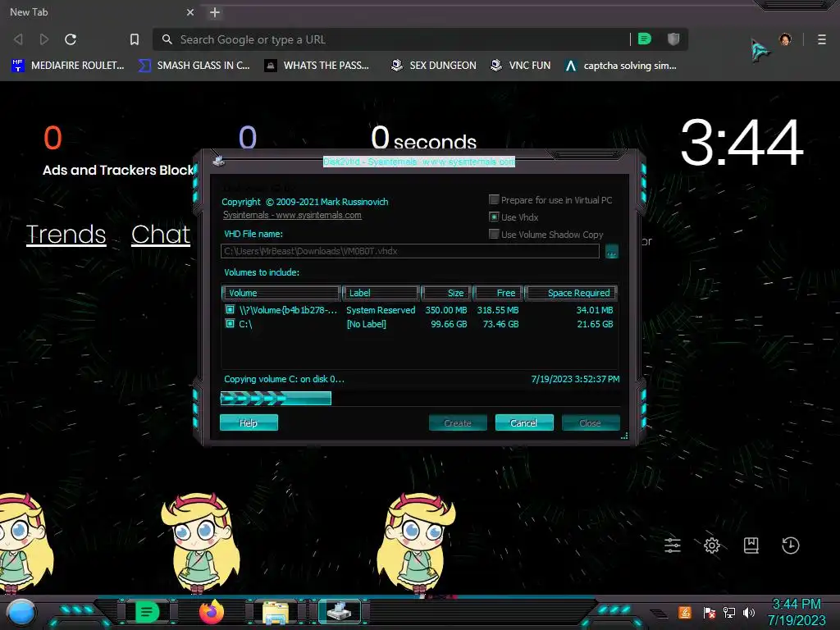This screenshot has width=840, height=630.
Task: Click the Close button in Disk2vhd
Action: 591,422
